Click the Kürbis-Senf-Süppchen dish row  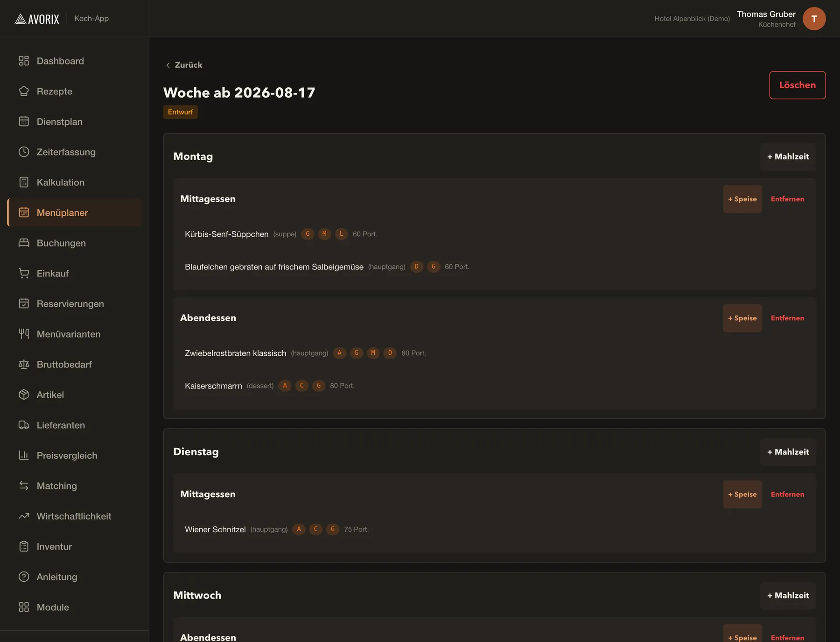pos(495,234)
